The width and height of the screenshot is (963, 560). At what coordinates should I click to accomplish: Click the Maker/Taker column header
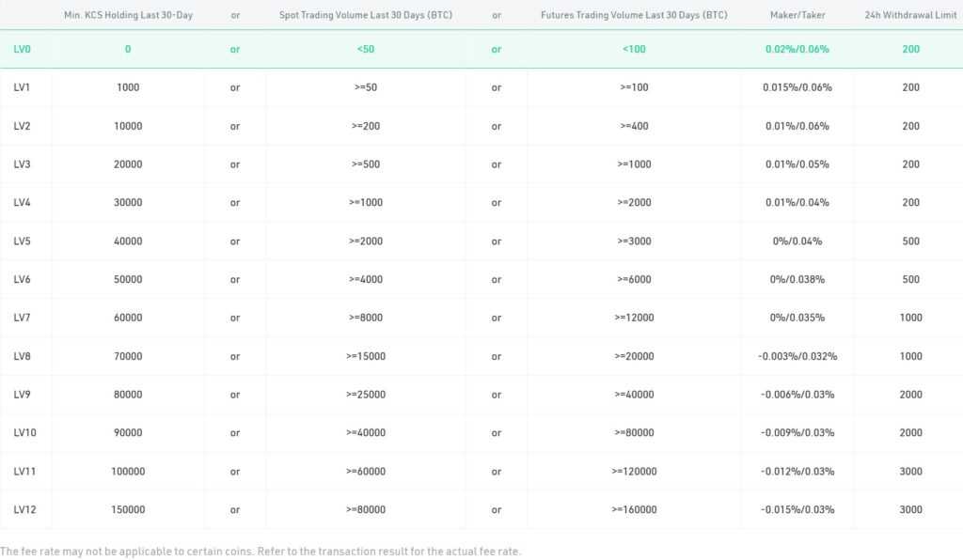[797, 15]
